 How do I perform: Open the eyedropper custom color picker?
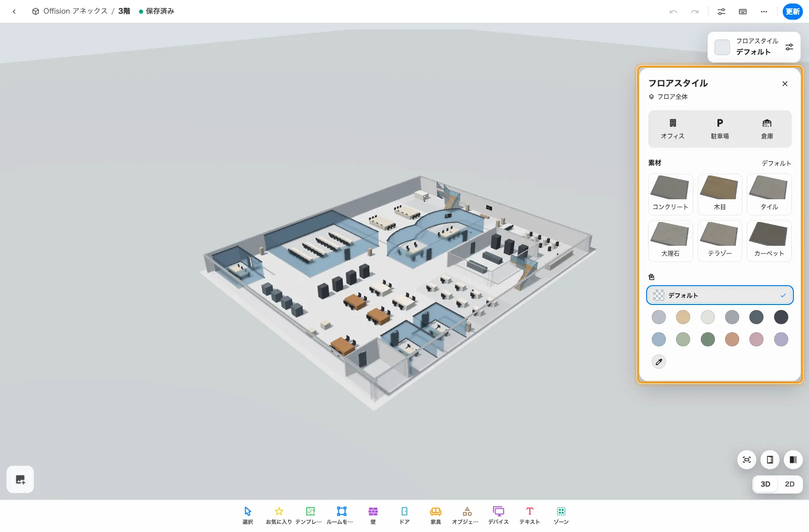tap(659, 362)
